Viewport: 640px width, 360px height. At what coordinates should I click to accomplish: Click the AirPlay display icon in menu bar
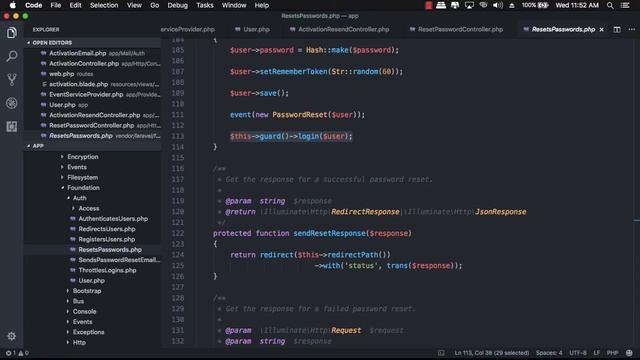tap(469, 5)
